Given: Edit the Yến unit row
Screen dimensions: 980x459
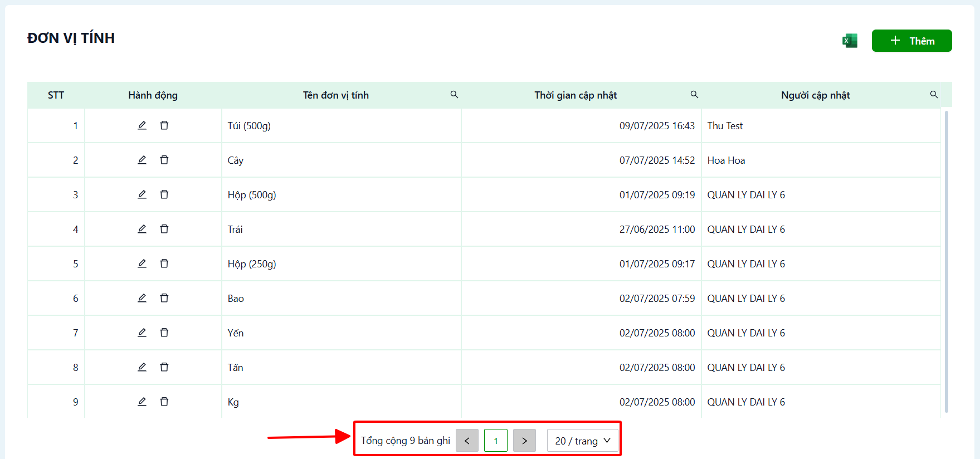Looking at the screenshot, I should coord(142,333).
